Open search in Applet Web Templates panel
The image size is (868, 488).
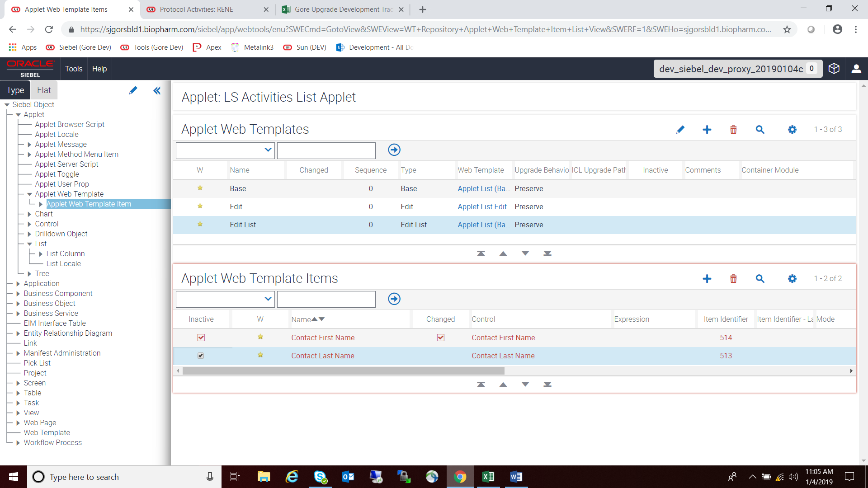point(760,129)
